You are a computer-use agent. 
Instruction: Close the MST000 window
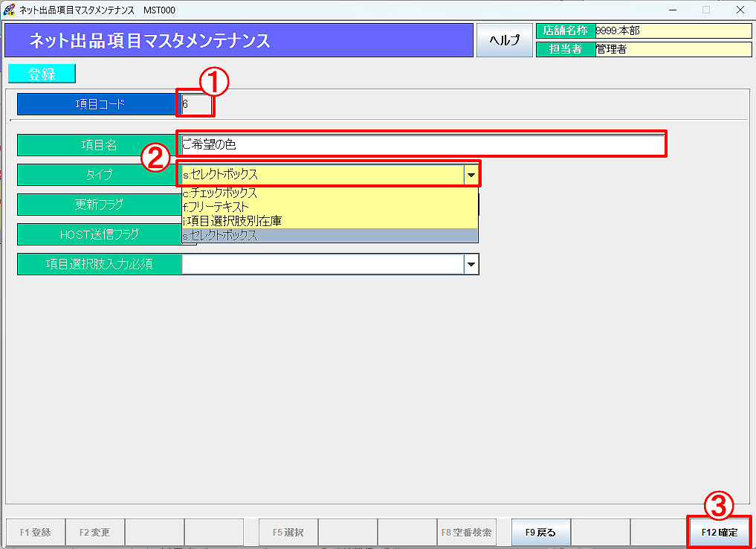click(740, 10)
